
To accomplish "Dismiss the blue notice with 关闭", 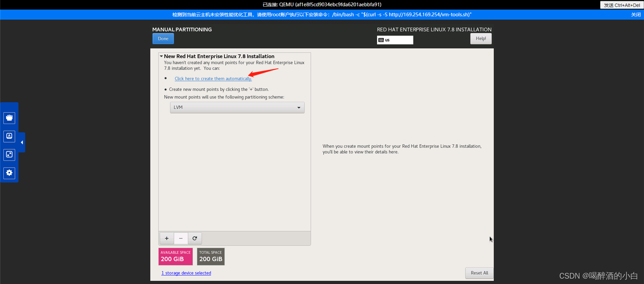I will pyautogui.click(x=636, y=15).
